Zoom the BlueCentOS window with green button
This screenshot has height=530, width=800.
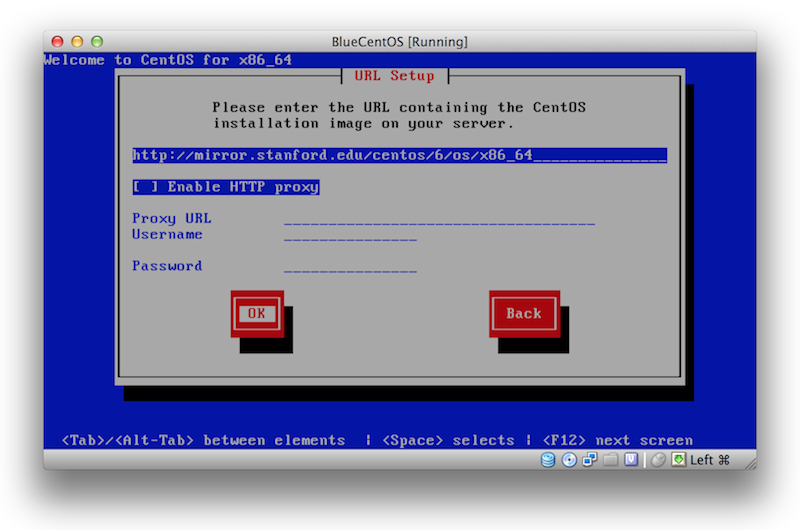tap(97, 41)
